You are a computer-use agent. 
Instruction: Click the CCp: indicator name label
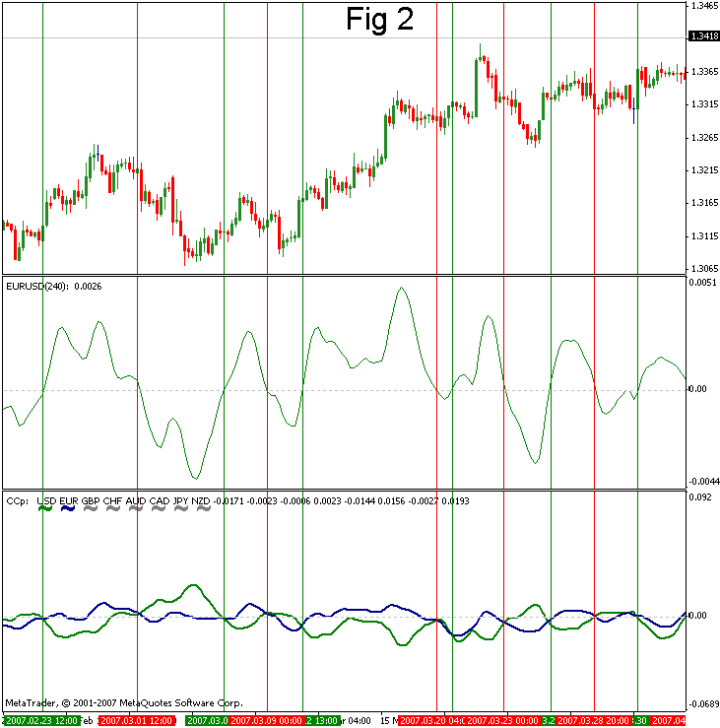[17, 501]
